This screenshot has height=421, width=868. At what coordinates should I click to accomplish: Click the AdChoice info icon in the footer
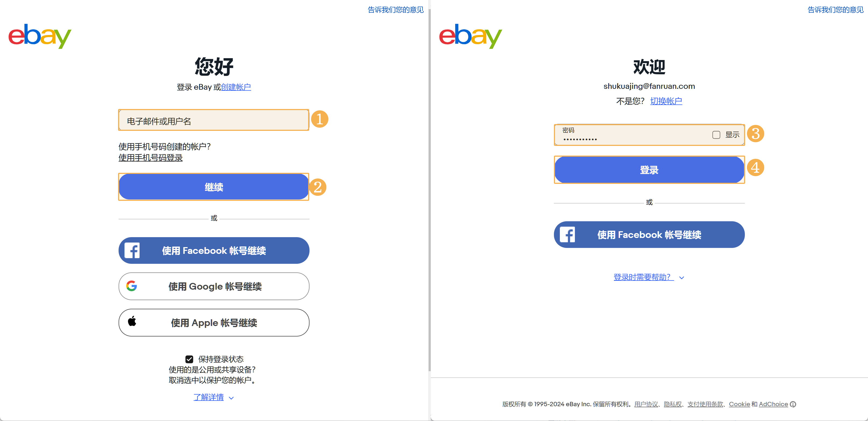coord(793,404)
